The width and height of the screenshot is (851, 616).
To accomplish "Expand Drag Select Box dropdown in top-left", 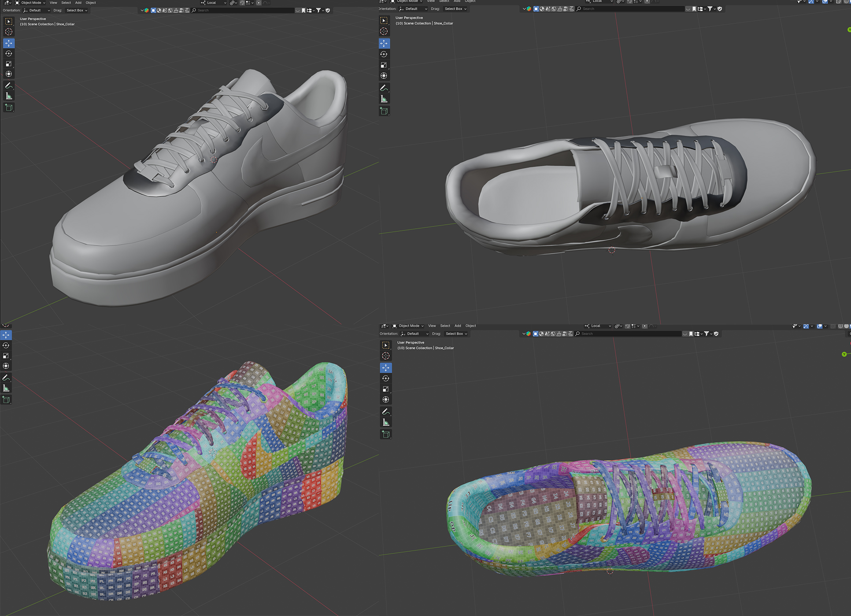I will (x=77, y=10).
